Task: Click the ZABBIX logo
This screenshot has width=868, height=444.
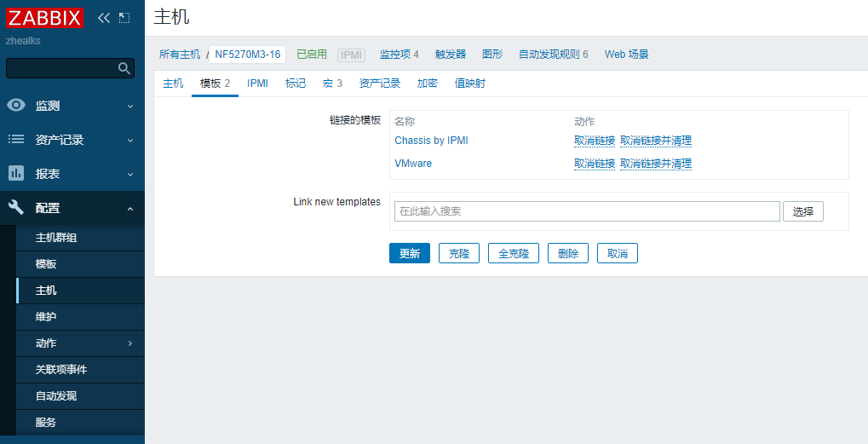Action: (45, 18)
